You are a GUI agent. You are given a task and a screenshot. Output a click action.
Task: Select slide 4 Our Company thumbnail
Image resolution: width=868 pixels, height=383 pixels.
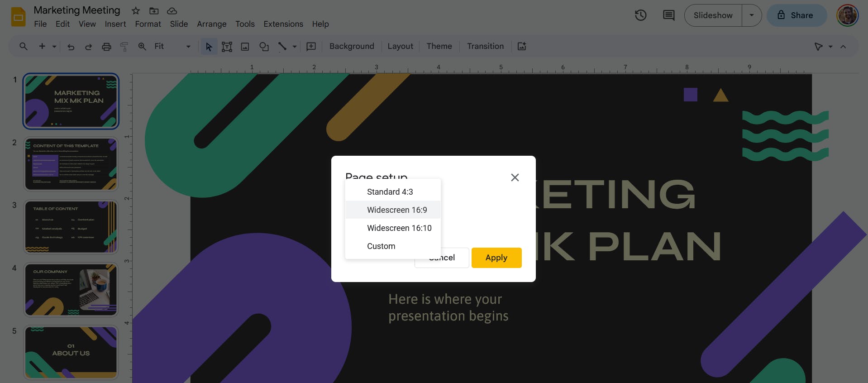pyautogui.click(x=71, y=290)
